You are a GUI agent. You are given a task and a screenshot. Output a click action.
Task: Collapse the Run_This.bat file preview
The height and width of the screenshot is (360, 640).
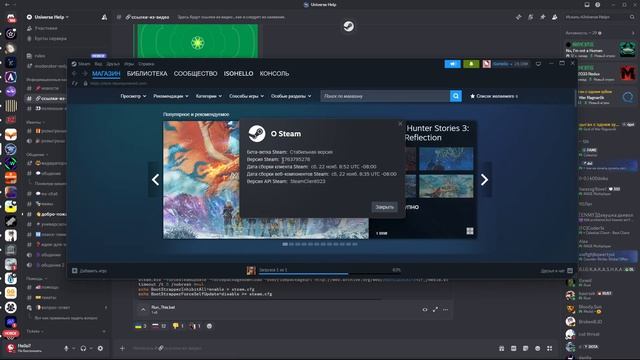[143, 310]
